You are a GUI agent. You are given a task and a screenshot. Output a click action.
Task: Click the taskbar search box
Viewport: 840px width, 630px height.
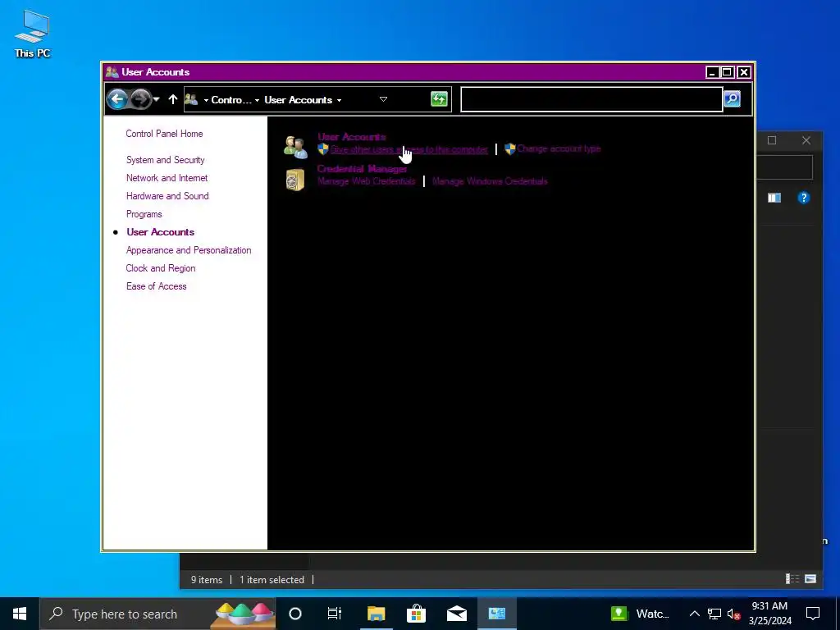coord(157,614)
